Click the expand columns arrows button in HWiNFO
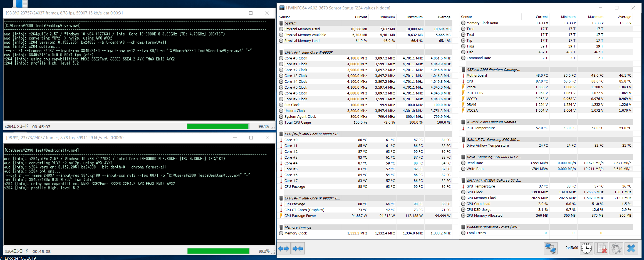 (284, 248)
